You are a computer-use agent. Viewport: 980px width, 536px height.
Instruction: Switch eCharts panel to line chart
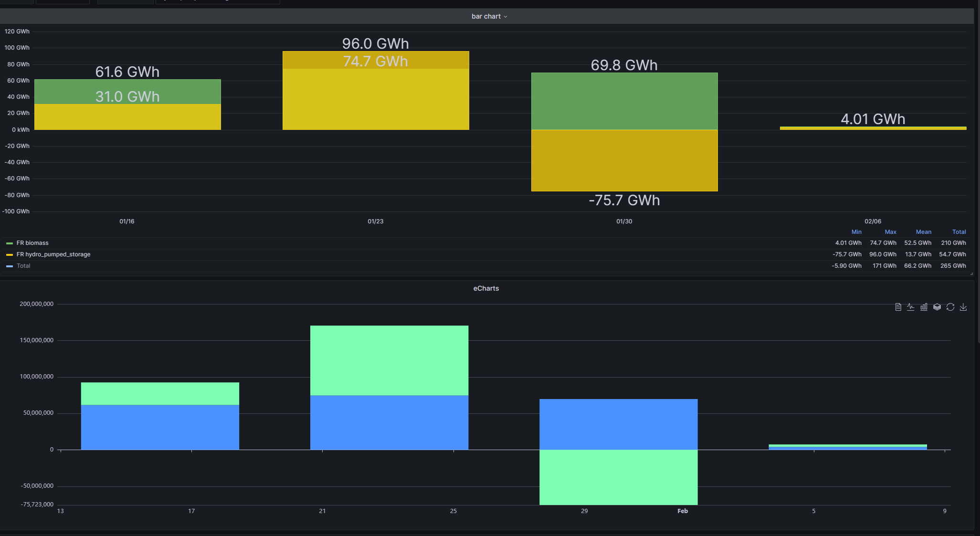(911, 307)
